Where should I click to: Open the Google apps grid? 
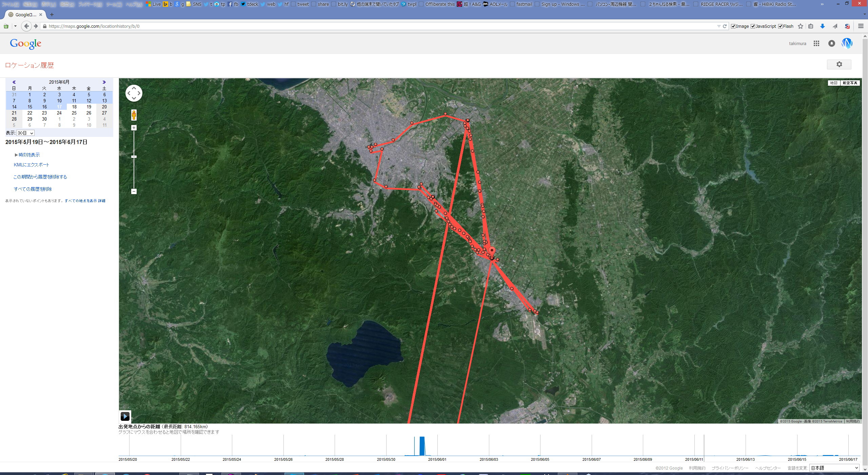816,43
